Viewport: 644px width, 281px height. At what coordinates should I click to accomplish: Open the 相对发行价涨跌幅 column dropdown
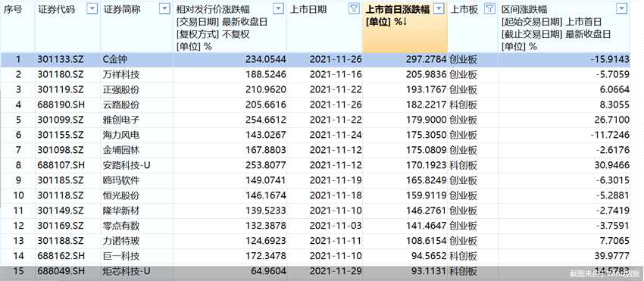279,8
